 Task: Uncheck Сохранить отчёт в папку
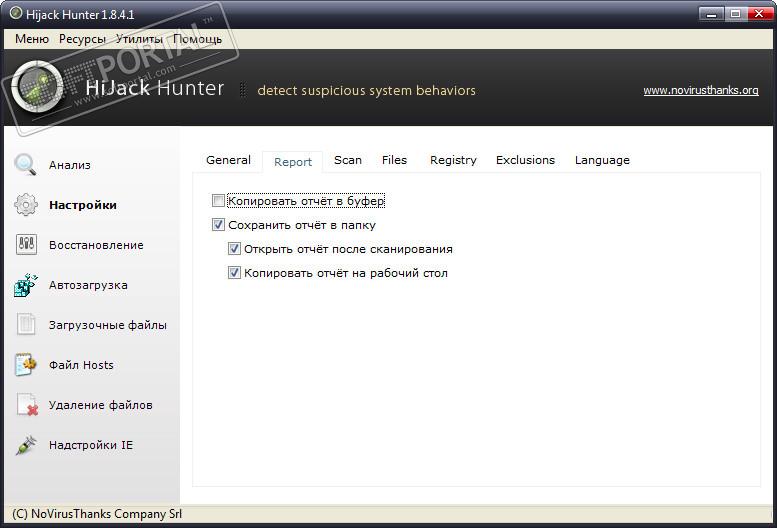click(x=218, y=225)
